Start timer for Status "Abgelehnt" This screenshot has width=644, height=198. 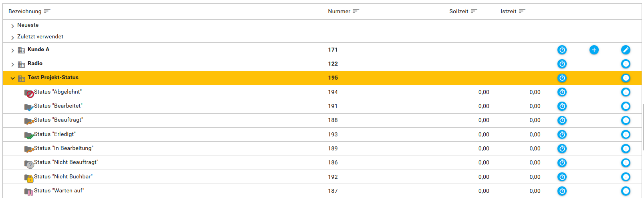pos(562,92)
